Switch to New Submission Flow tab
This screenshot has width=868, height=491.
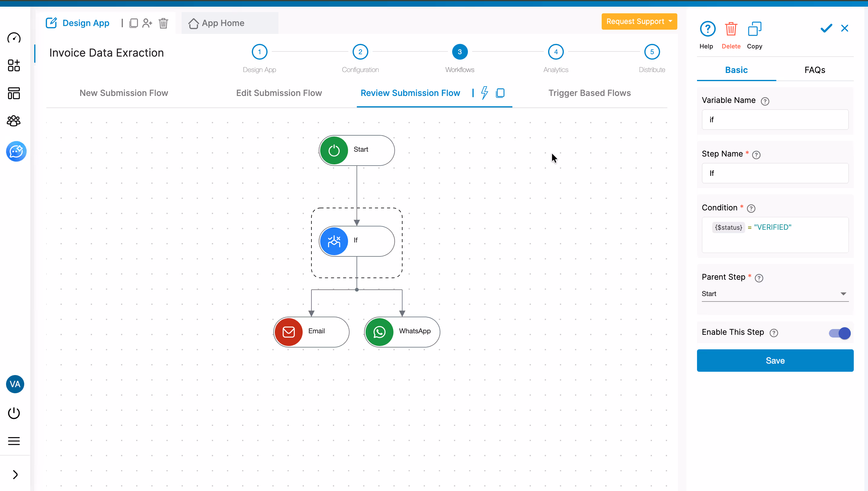tap(124, 93)
